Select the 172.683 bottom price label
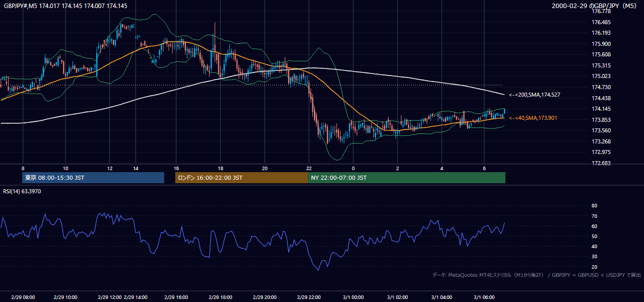The width and height of the screenshot is (644, 302). coord(601,163)
